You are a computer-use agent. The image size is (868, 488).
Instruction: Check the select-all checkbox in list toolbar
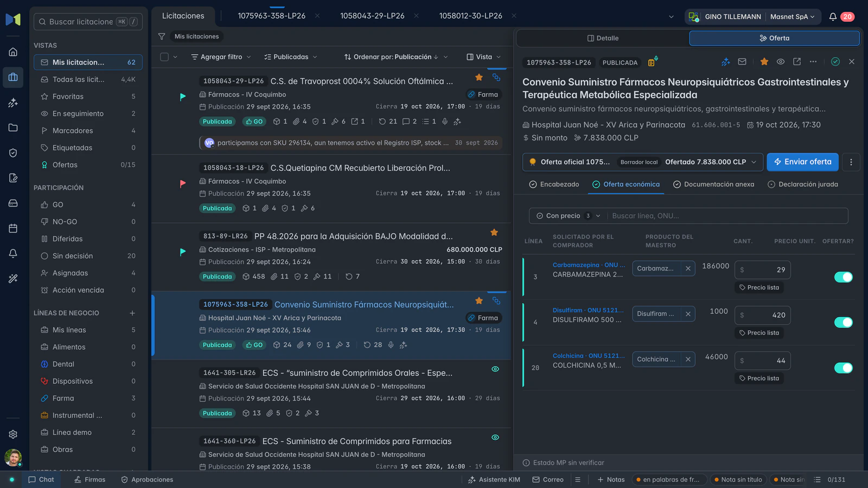pyautogui.click(x=164, y=57)
